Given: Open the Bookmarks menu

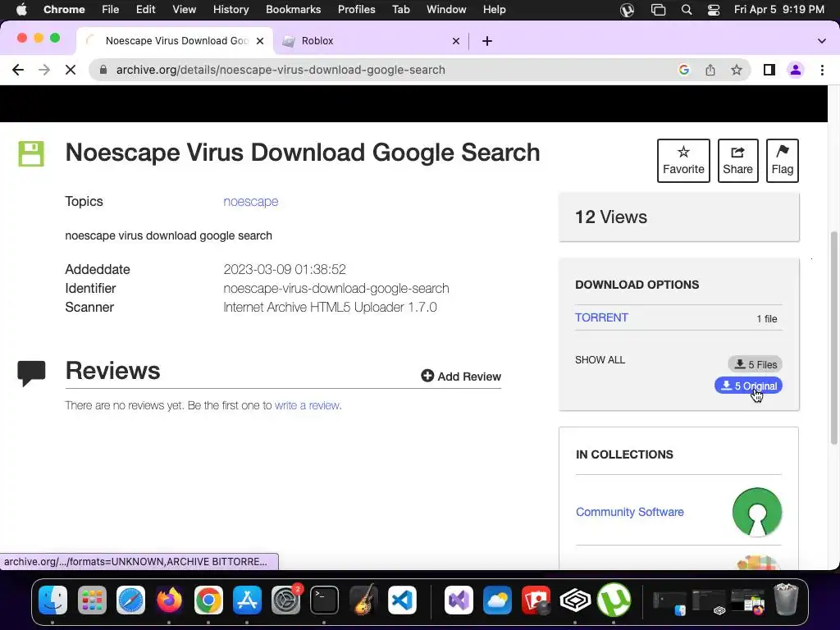Looking at the screenshot, I should 293,10.
